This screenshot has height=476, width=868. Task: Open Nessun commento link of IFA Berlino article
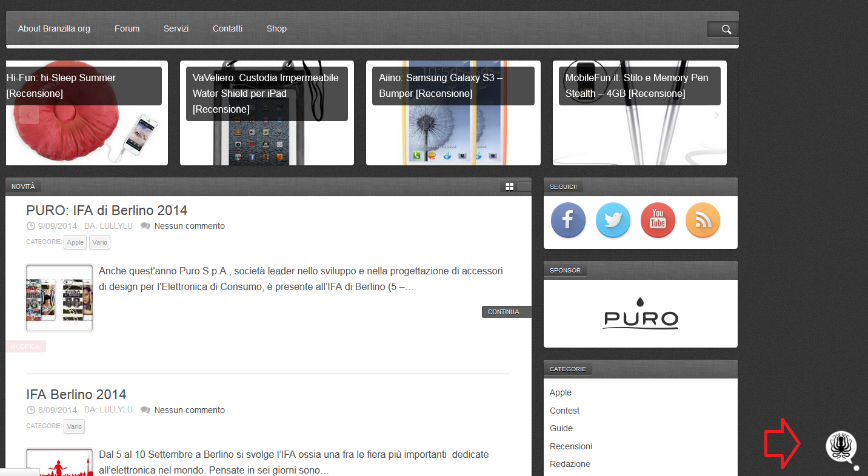click(189, 410)
